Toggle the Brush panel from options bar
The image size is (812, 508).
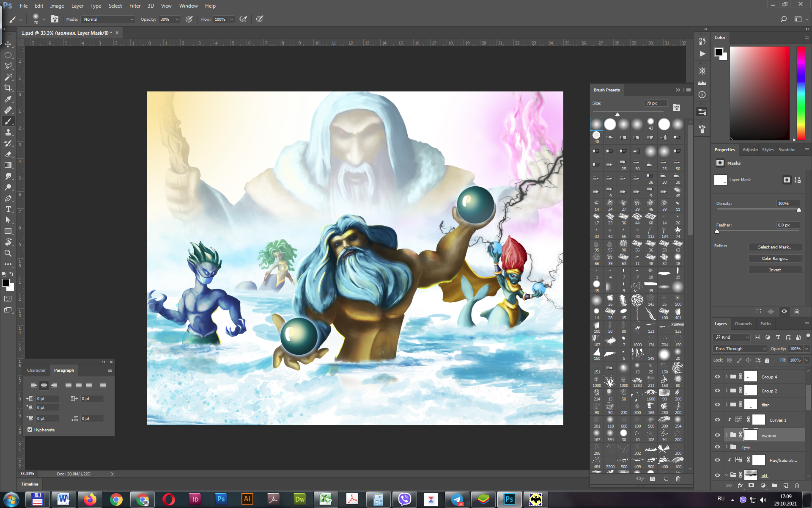[x=55, y=19]
